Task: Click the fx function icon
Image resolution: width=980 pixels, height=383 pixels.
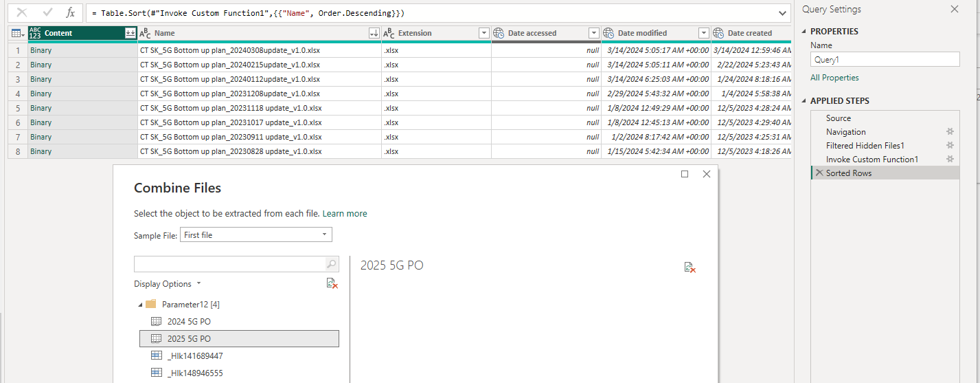Action: (70, 12)
